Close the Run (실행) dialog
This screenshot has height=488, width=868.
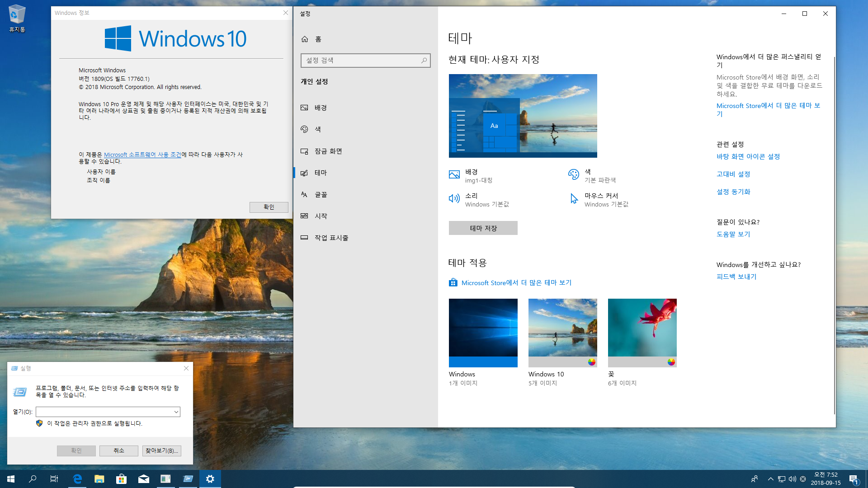[186, 368]
